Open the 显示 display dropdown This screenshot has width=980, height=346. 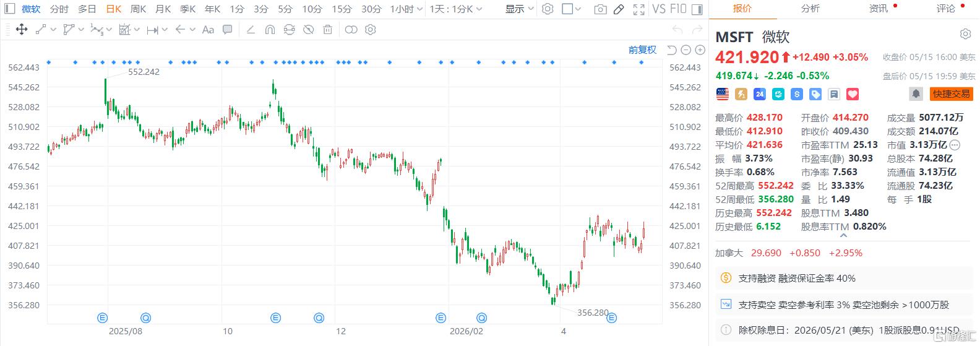click(x=519, y=9)
